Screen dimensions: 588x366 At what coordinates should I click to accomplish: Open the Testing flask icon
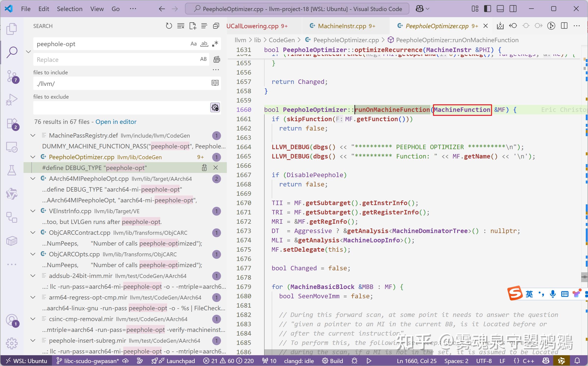[x=12, y=170]
